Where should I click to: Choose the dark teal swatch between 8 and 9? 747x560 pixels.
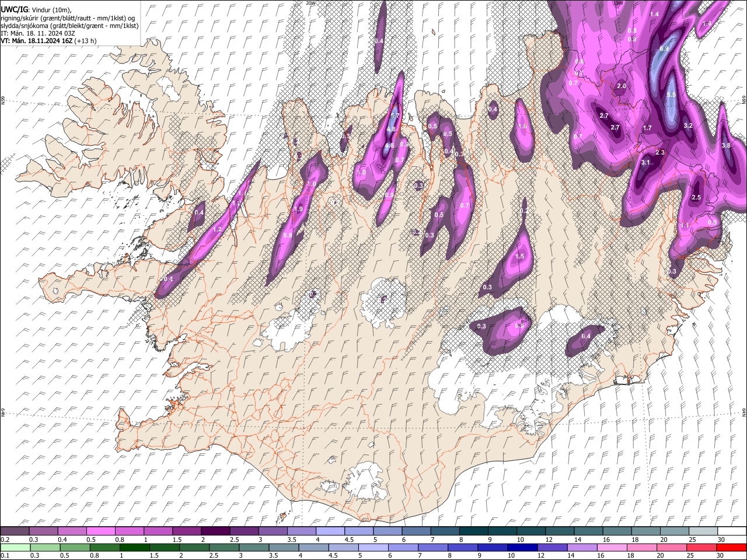coord(474,531)
